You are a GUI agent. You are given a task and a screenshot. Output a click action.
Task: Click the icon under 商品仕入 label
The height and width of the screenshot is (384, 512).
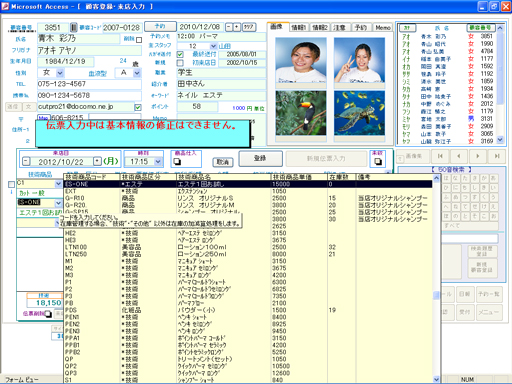pyautogui.click(x=177, y=162)
